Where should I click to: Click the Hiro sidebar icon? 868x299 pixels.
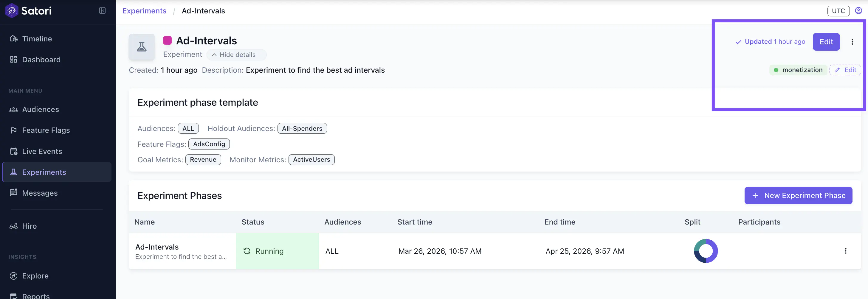point(13,226)
